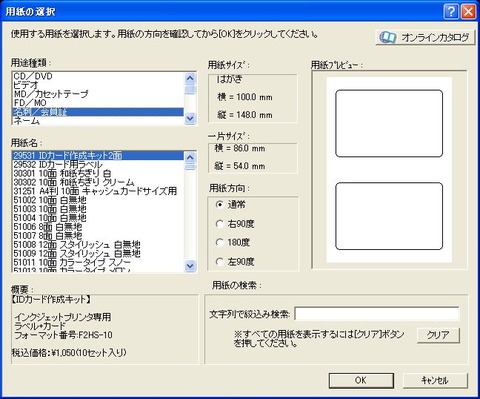Close the 用紙の選択 dialog

[x=468, y=12]
